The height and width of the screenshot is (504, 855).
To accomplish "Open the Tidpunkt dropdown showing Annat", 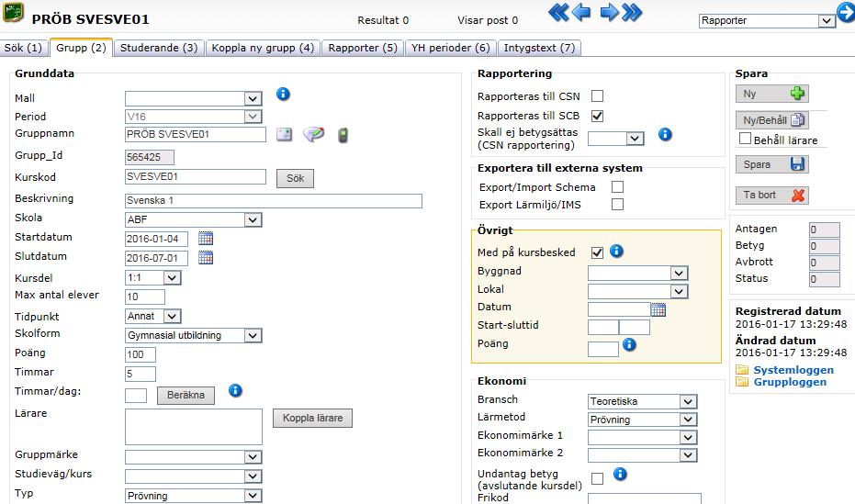I will [x=152, y=316].
